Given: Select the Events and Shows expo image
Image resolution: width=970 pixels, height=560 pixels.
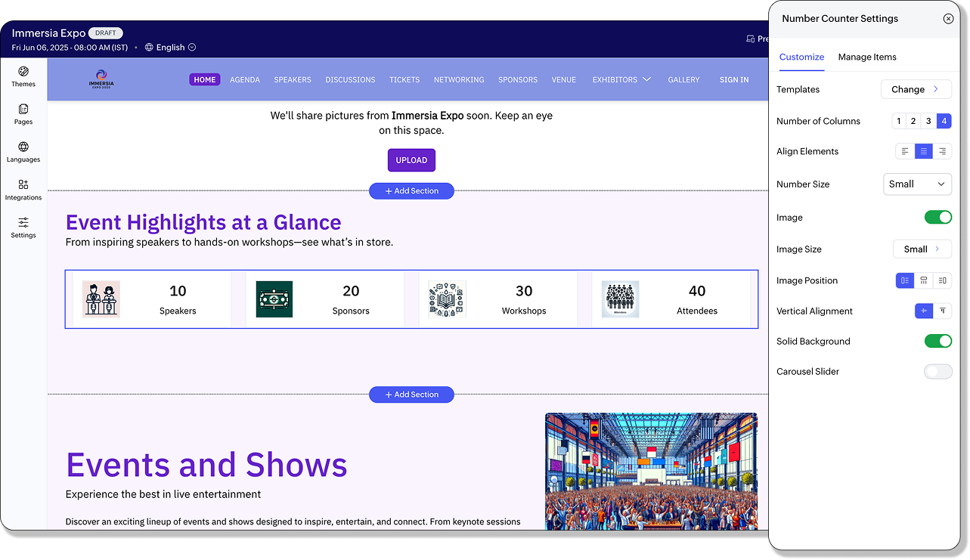Looking at the screenshot, I should [651, 471].
